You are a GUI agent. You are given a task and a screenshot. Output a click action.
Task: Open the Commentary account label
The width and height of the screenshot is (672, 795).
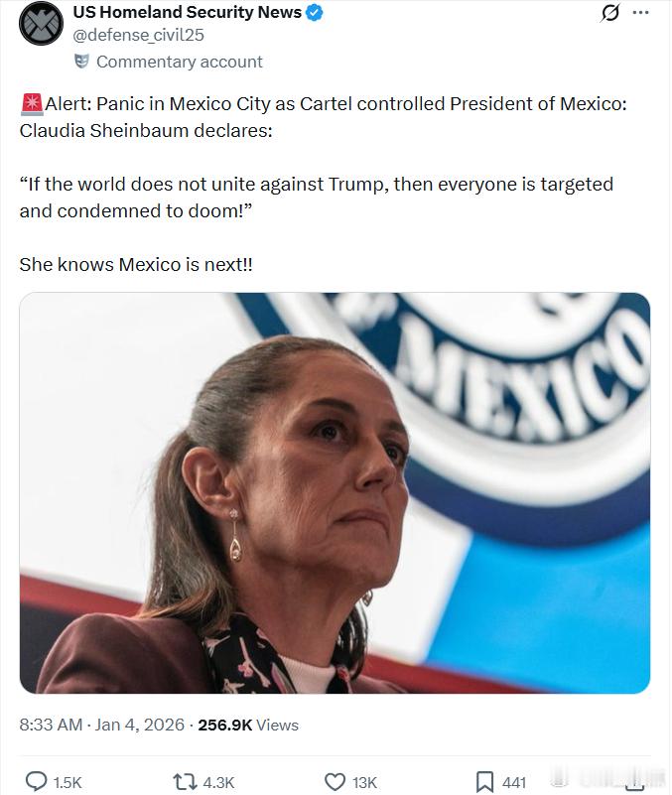point(179,62)
